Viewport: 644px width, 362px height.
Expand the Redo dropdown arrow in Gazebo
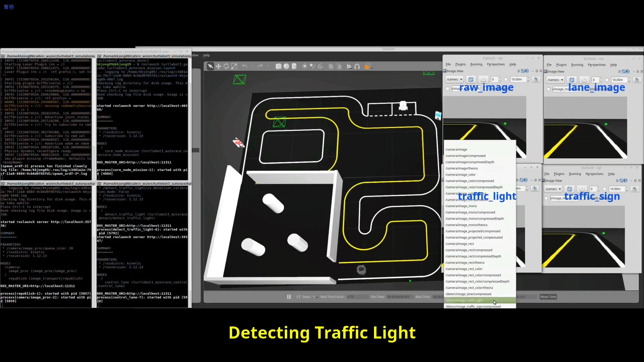[268, 66]
